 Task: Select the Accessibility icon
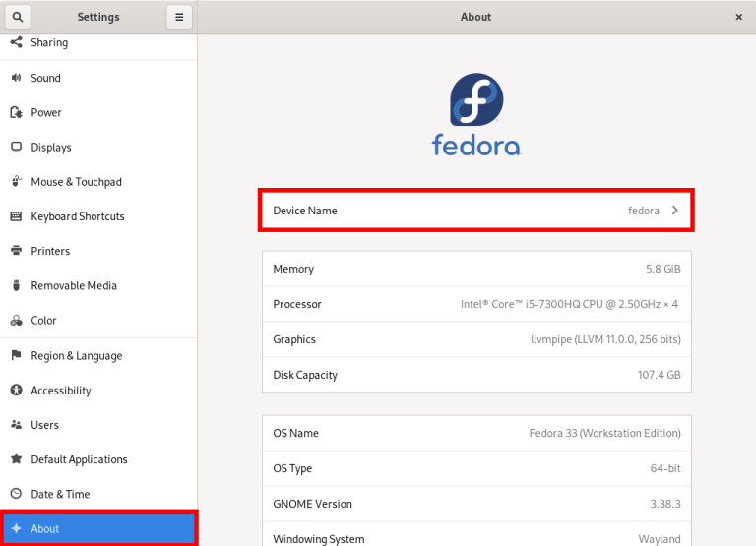(16, 391)
